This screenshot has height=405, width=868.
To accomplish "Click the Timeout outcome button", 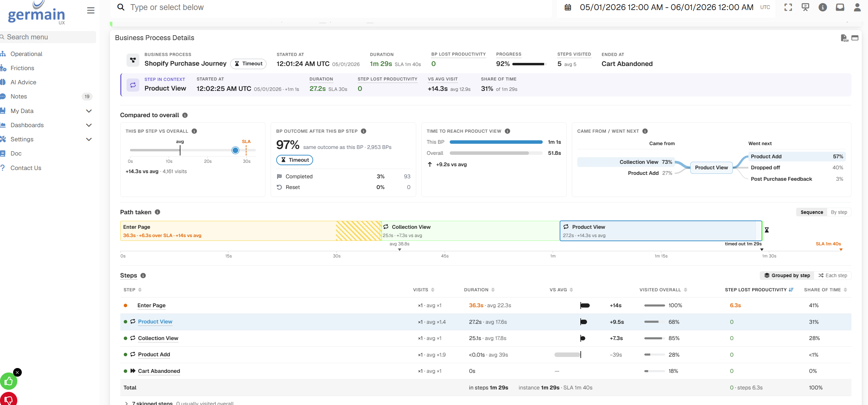I will (295, 160).
